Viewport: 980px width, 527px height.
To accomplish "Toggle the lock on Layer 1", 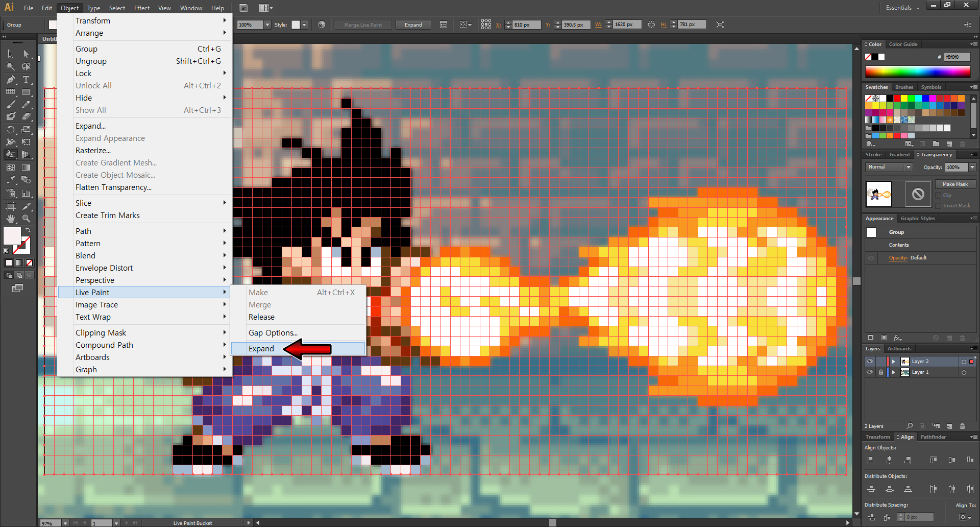I will [x=880, y=372].
